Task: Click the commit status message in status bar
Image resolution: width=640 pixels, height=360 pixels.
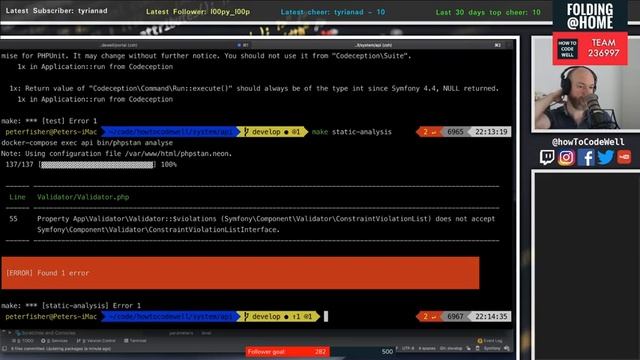Action: [60, 349]
